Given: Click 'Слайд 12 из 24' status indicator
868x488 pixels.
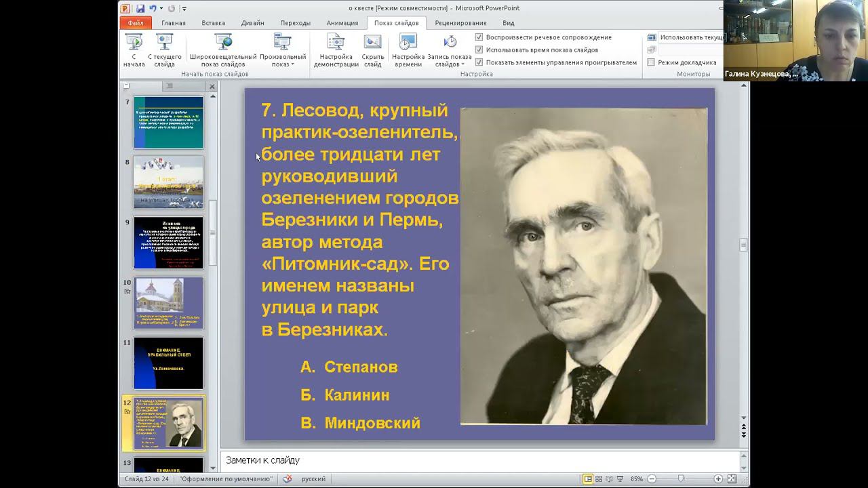Looking at the screenshot, I should (147, 479).
